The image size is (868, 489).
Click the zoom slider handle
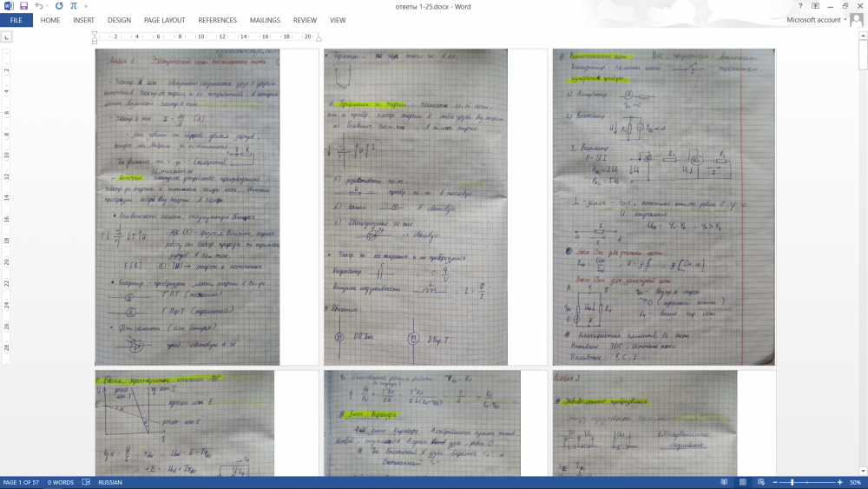pos(792,482)
